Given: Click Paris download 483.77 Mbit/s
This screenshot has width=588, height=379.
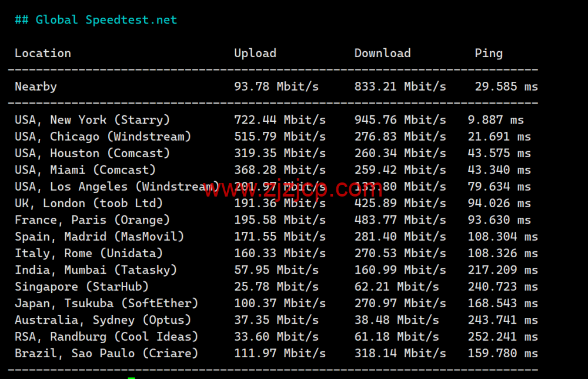Looking at the screenshot, I should pos(400,220).
